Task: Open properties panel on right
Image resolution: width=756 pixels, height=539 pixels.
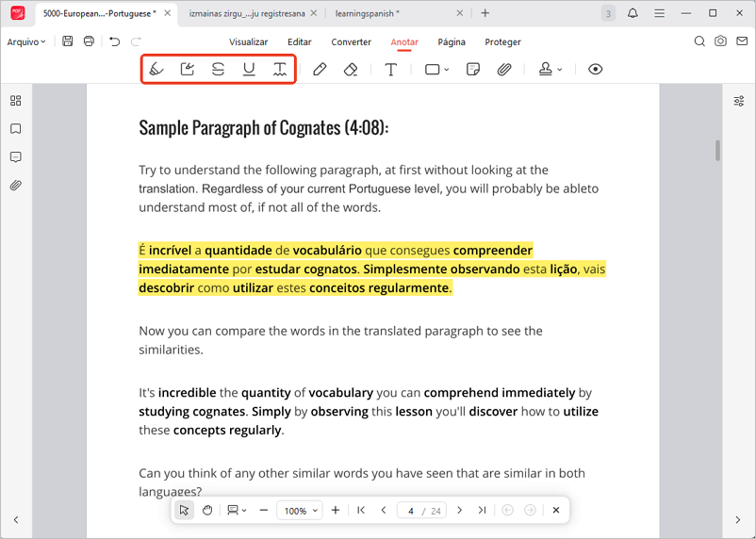Action: [739, 101]
